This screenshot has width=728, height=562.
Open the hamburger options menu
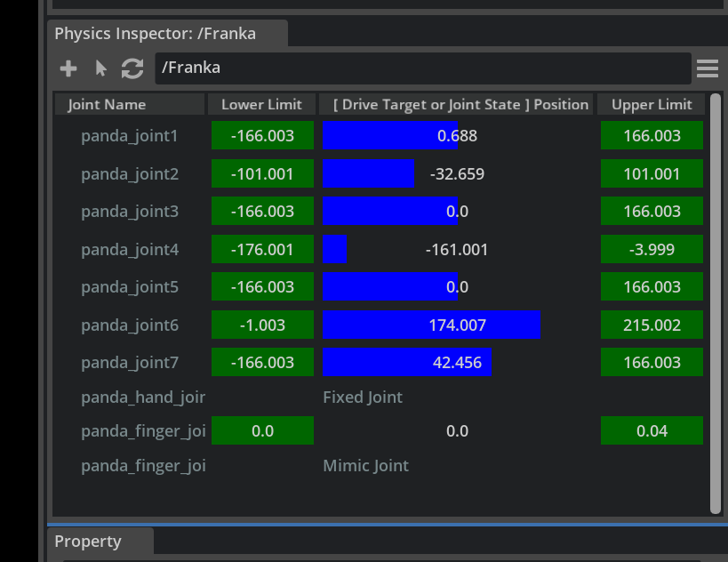coord(707,68)
